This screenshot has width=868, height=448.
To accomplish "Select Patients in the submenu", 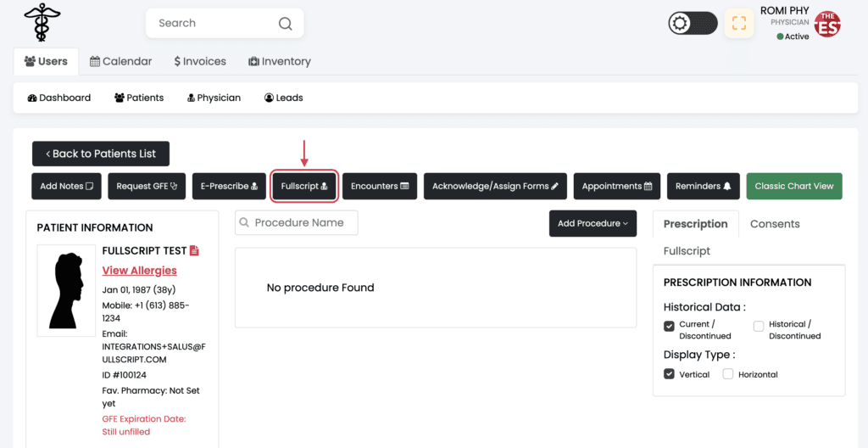I will coord(139,98).
